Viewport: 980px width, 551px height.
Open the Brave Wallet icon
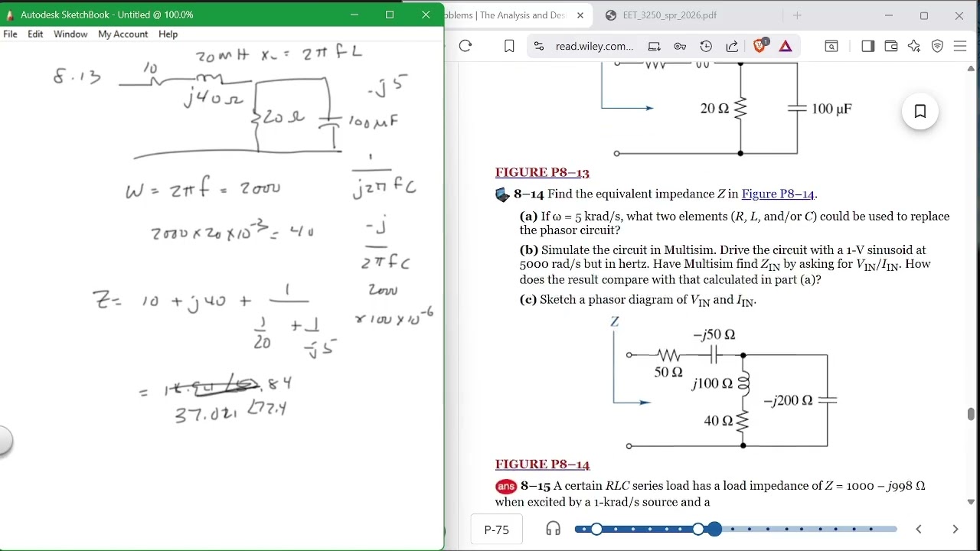(891, 46)
